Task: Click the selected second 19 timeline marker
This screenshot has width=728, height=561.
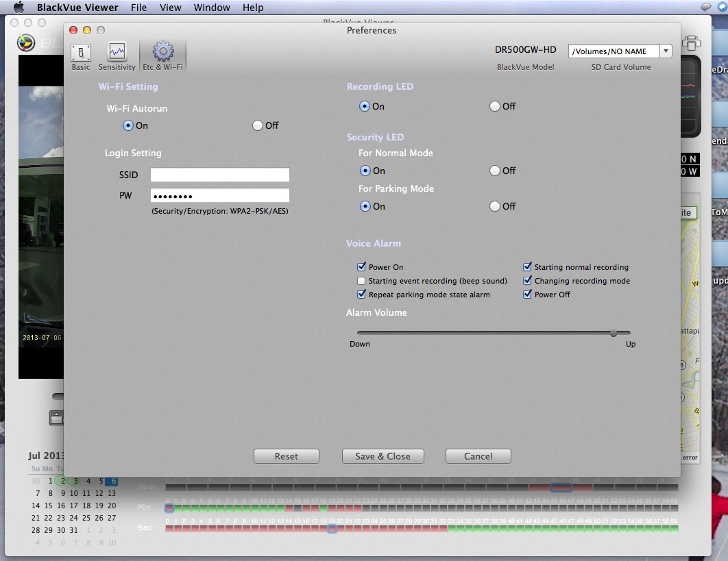Action: (332, 528)
